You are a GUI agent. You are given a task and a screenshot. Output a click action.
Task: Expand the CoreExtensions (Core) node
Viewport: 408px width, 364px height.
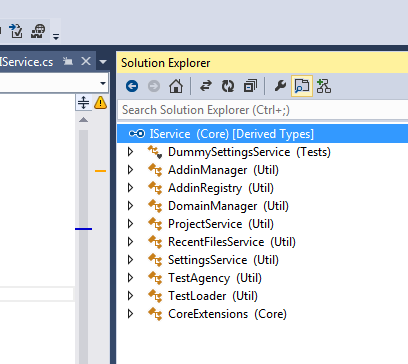tap(130, 314)
